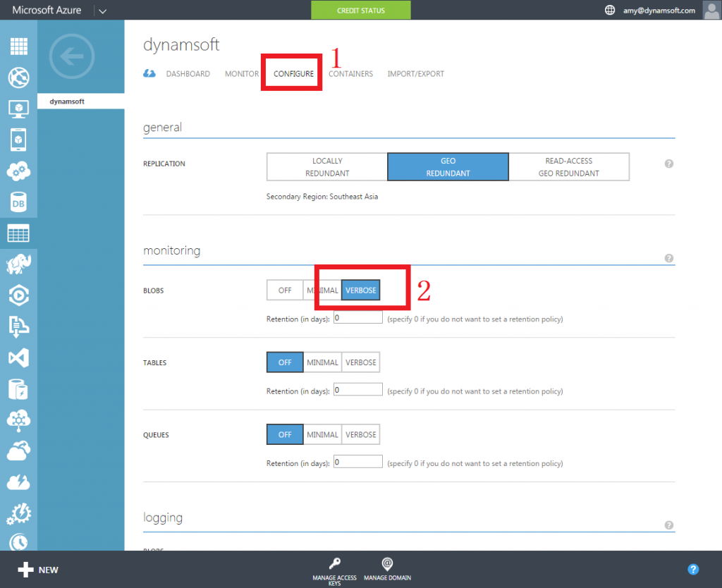Expand the Microsoft Azure header dropdown
722x588 pixels.
pyautogui.click(x=102, y=11)
